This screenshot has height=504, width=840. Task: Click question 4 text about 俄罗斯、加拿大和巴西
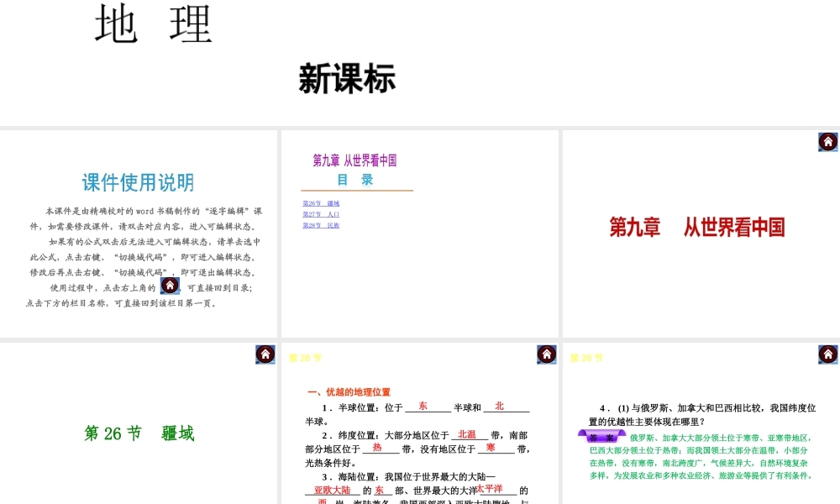point(702,415)
